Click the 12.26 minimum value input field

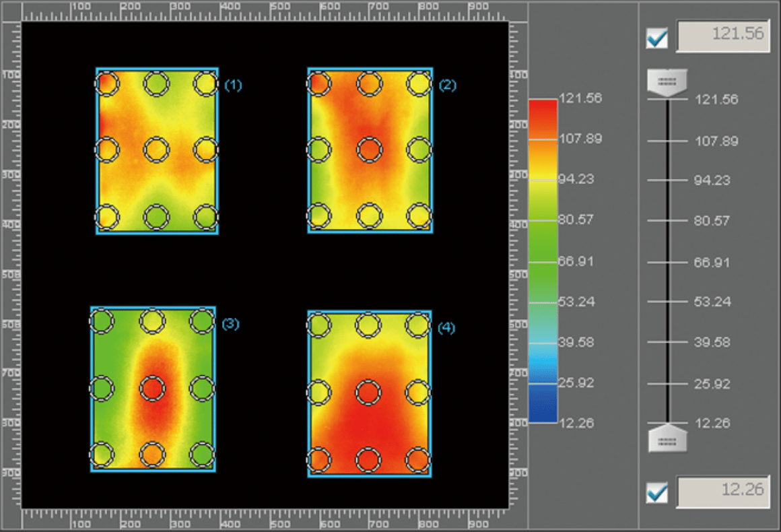pyautogui.click(x=722, y=490)
